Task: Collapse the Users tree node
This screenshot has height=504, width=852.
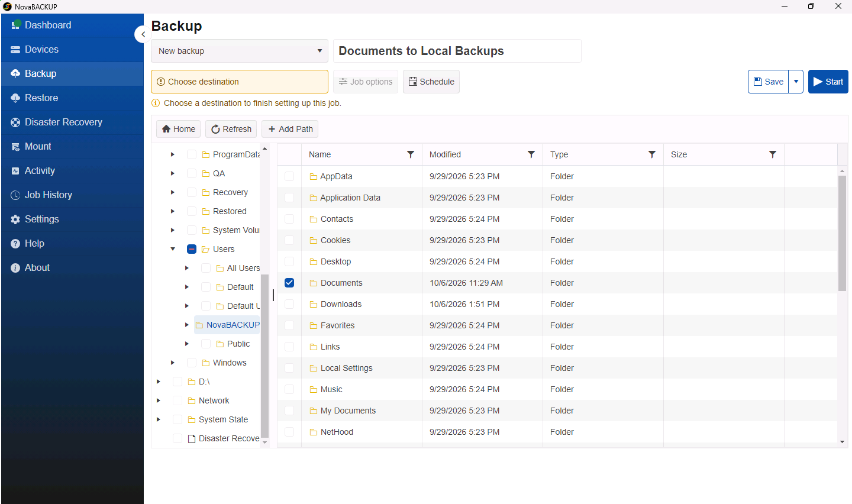Action: click(173, 249)
